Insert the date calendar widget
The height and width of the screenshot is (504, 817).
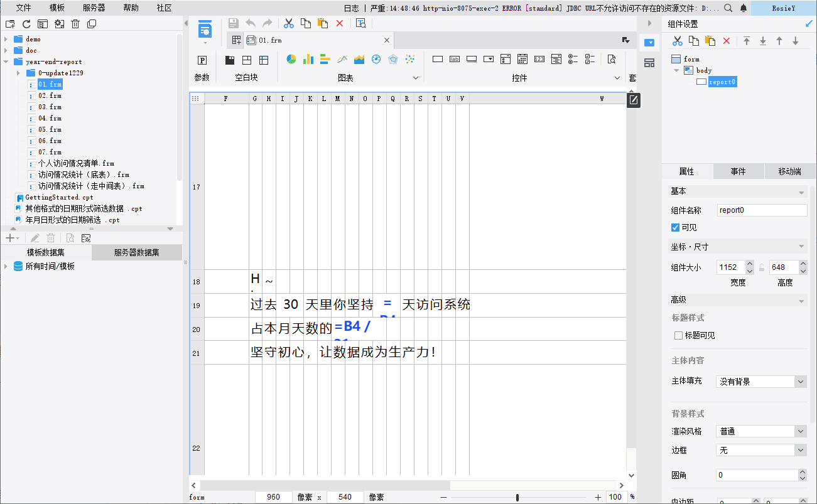coord(522,59)
